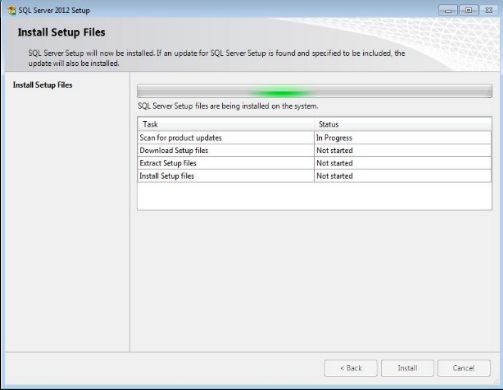Image resolution: width=503 pixels, height=390 pixels.
Task: Click the SQL Server setup title bar icon
Action: pyautogui.click(x=12, y=10)
